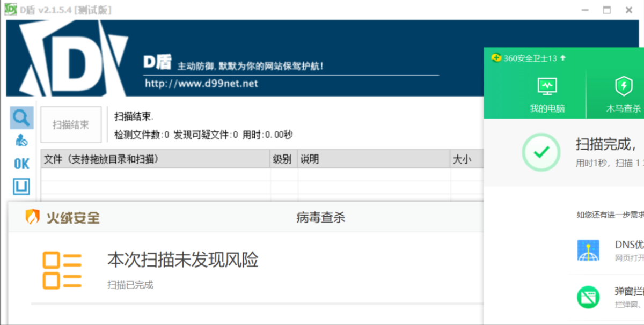
Task: Open the 弹窗拦截 popup blocker icon
Action: [x=588, y=297]
